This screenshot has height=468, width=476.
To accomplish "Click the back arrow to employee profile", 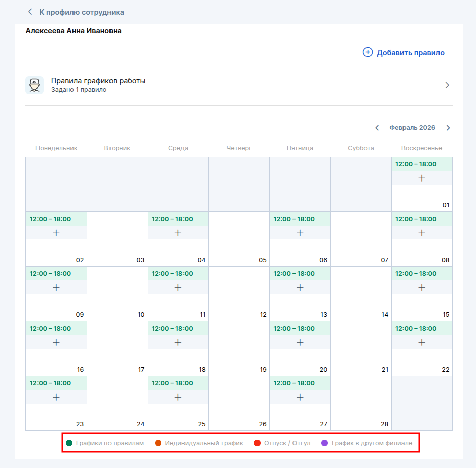I will (x=30, y=12).
